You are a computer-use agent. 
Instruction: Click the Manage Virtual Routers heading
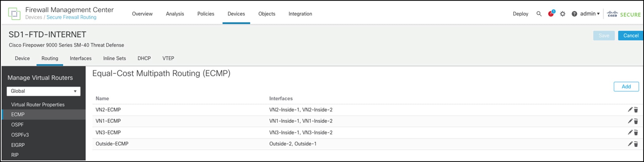click(x=40, y=78)
